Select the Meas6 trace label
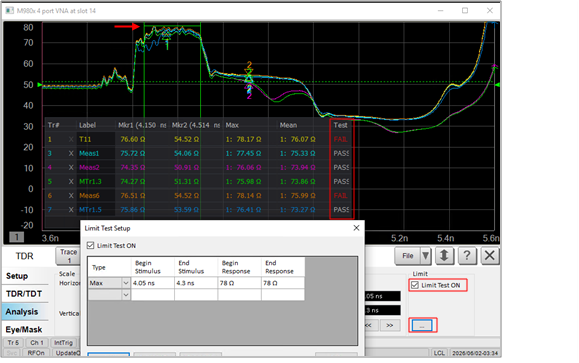The height and width of the screenshot is (363, 579). [x=89, y=195]
